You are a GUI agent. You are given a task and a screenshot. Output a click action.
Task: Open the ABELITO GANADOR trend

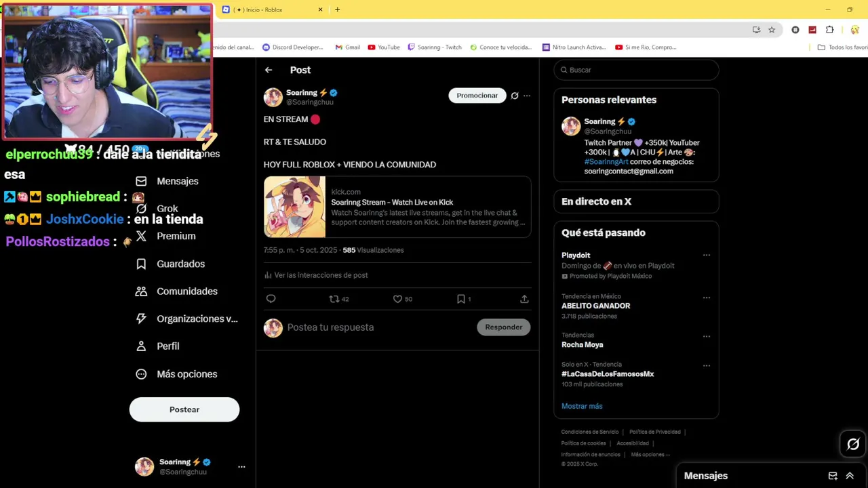[x=596, y=306]
